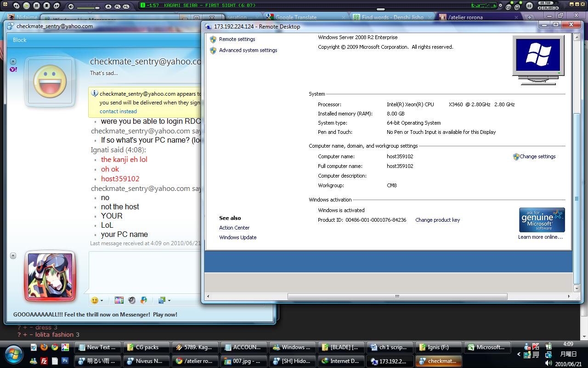Launch Chrome from the quick launch
The image size is (588, 368).
55,347
